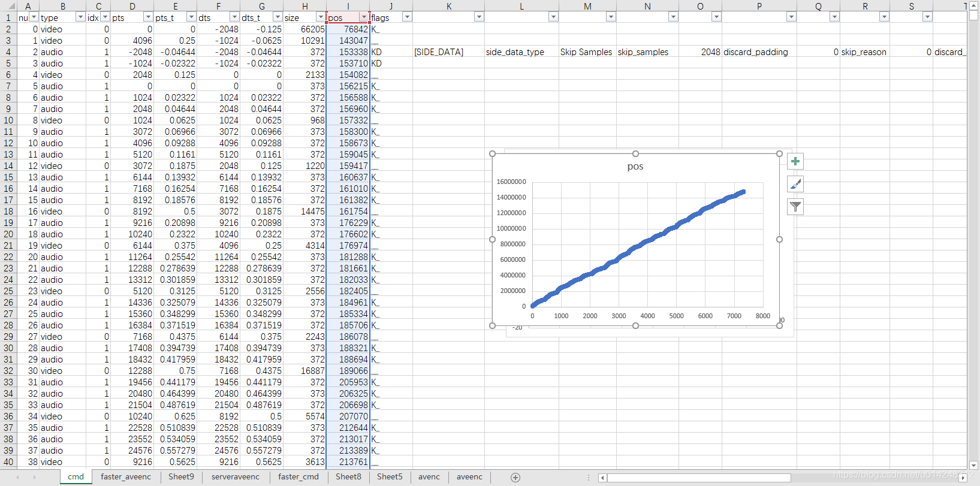Select column K header
This screenshot has height=486, width=980.
449,6
